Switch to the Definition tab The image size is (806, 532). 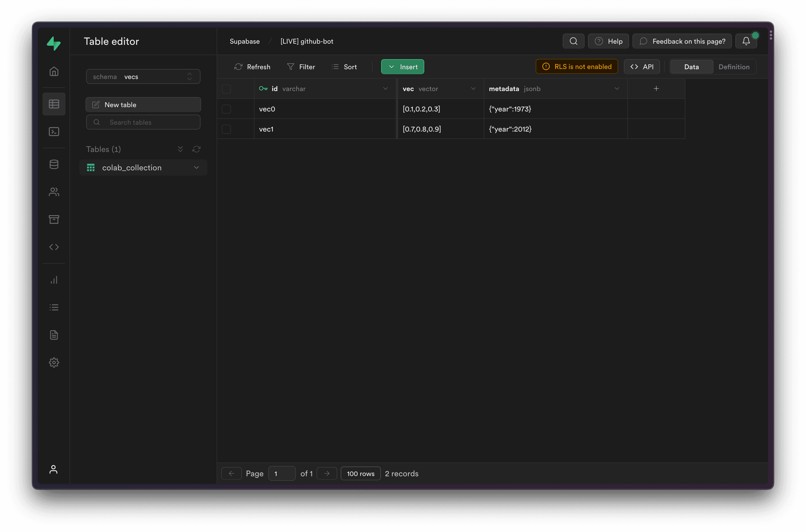pyautogui.click(x=734, y=67)
